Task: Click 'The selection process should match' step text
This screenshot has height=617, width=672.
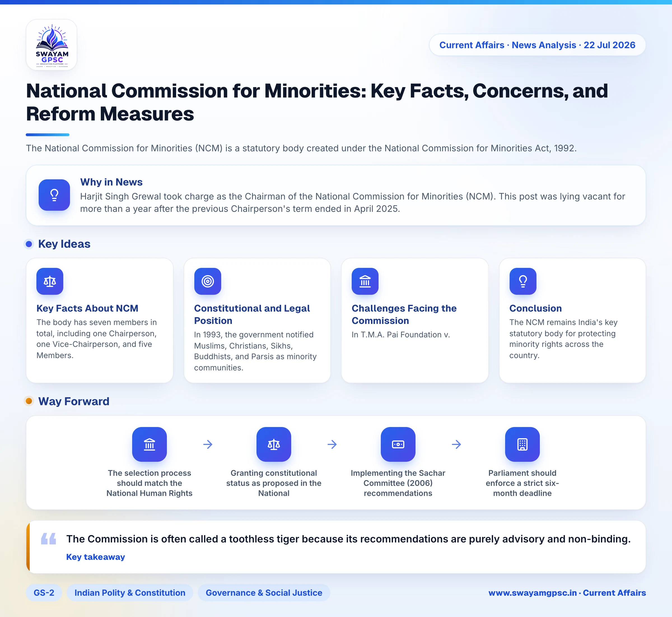Action: click(x=150, y=483)
